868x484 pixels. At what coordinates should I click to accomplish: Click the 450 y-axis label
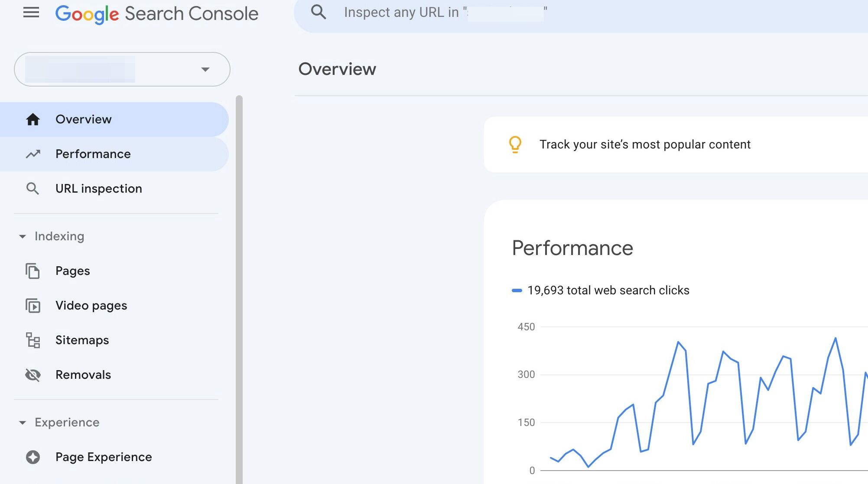pyautogui.click(x=526, y=327)
